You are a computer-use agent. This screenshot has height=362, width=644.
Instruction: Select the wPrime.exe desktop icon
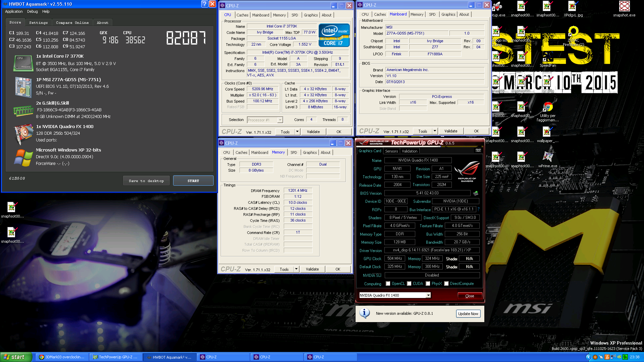point(548,160)
